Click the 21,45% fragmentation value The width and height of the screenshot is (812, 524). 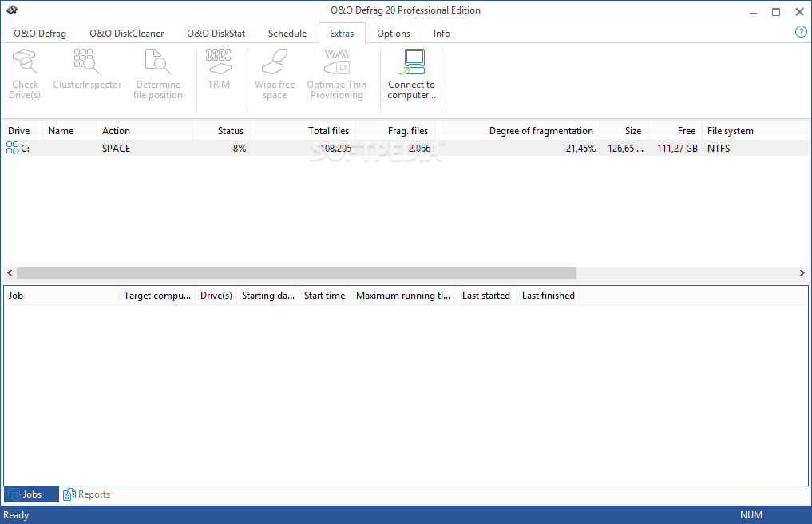(580, 149)
